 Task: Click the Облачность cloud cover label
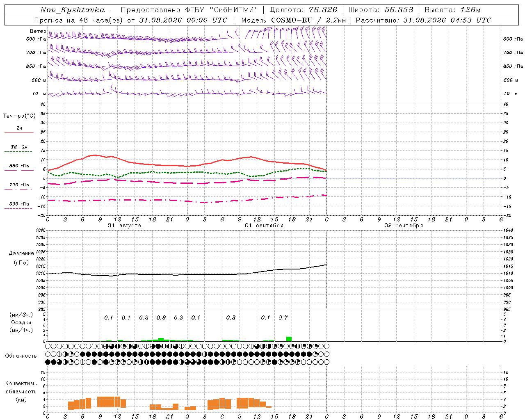[21, 356]
